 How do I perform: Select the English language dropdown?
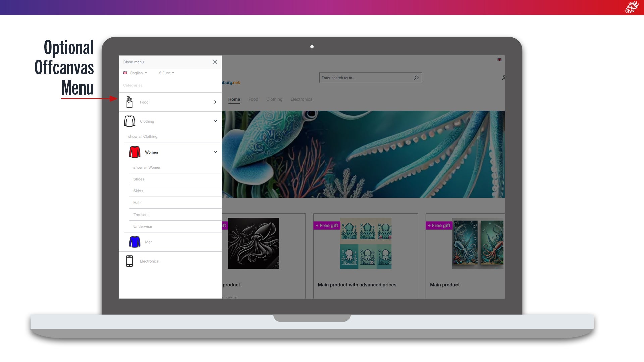(136, 73)
